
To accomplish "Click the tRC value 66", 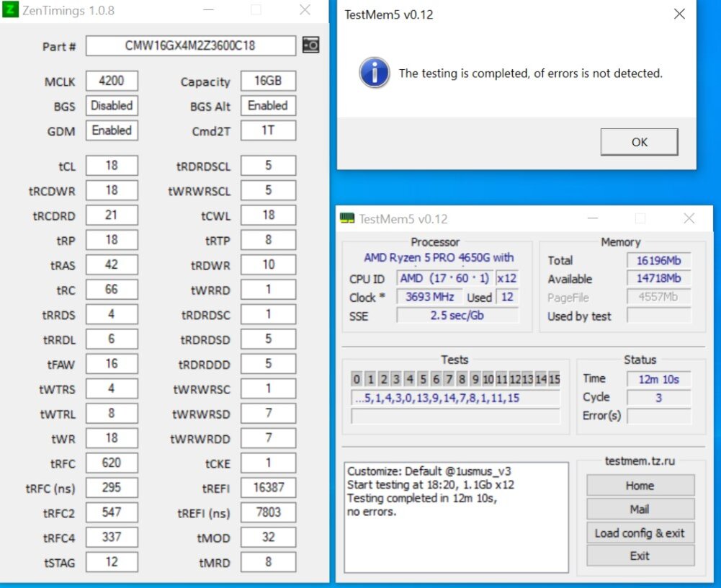I will (x=112, y=290).
